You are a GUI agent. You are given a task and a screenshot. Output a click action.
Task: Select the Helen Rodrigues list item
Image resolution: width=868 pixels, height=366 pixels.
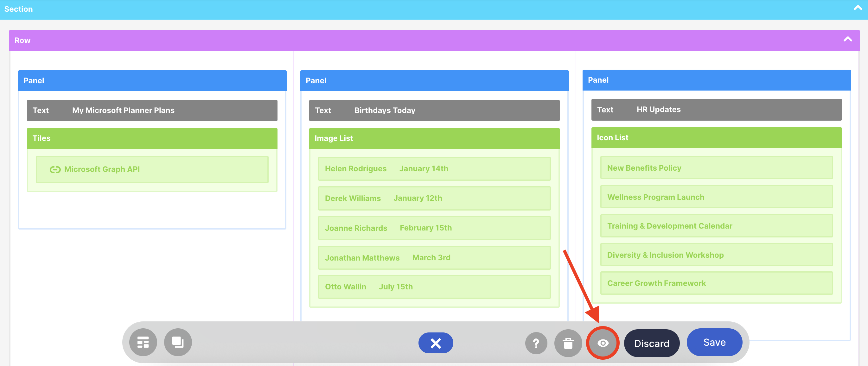[x=434, y=168]
